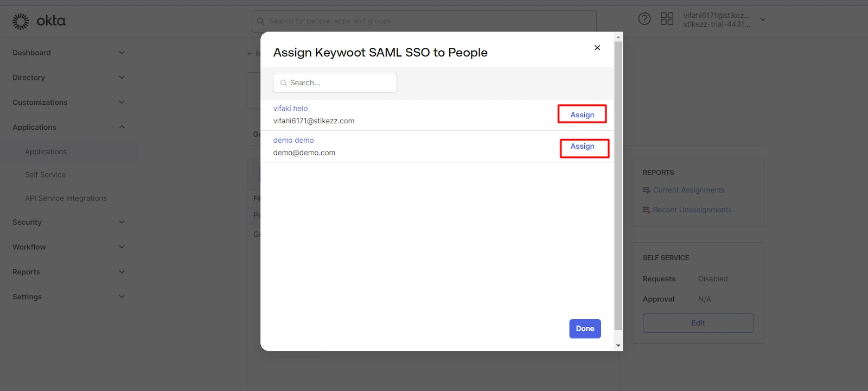This screenshot has height=391, width=868.
Task: Expand the Customizations menu chevron
Action: [x=122, y=102]
